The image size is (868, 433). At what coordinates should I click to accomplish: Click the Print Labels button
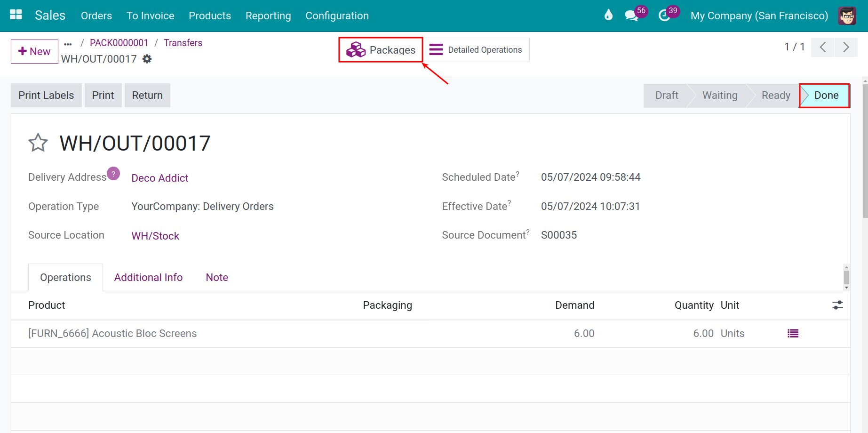click(46, 95)
